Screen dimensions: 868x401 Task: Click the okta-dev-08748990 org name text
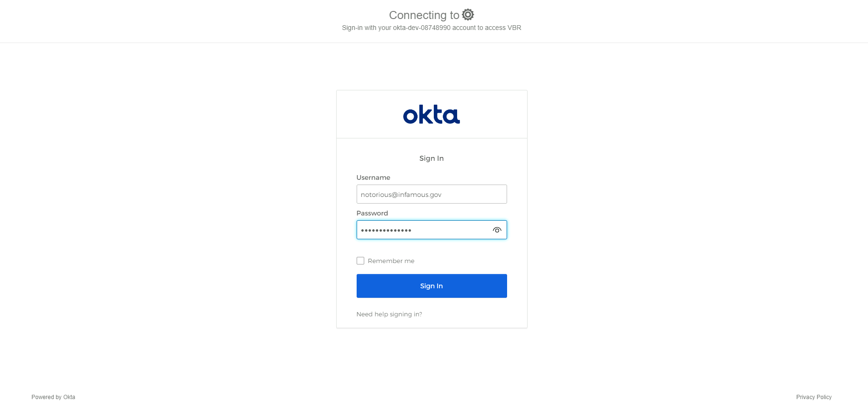click(421, 28)
